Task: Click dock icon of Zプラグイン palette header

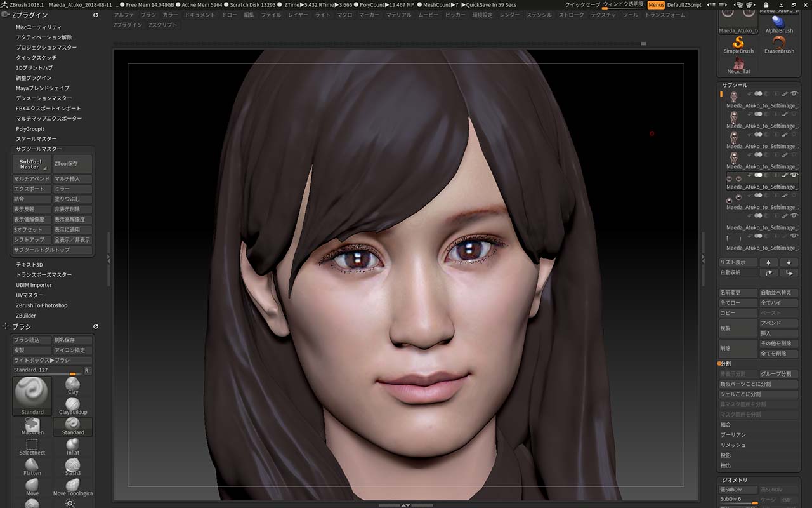Action: 95,15
